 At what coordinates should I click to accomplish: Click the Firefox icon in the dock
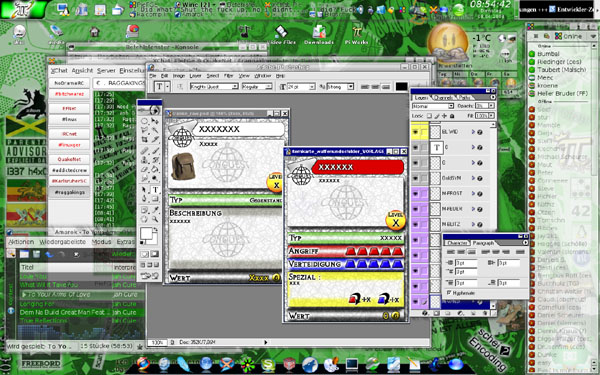point(143,363)
